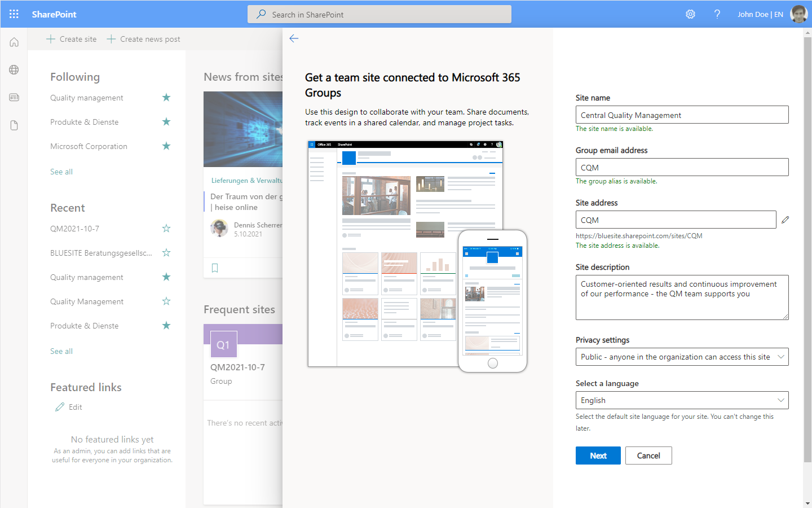812x508 pixels.
Task: Click the Group email address field
Action: (x=682, y=167)
